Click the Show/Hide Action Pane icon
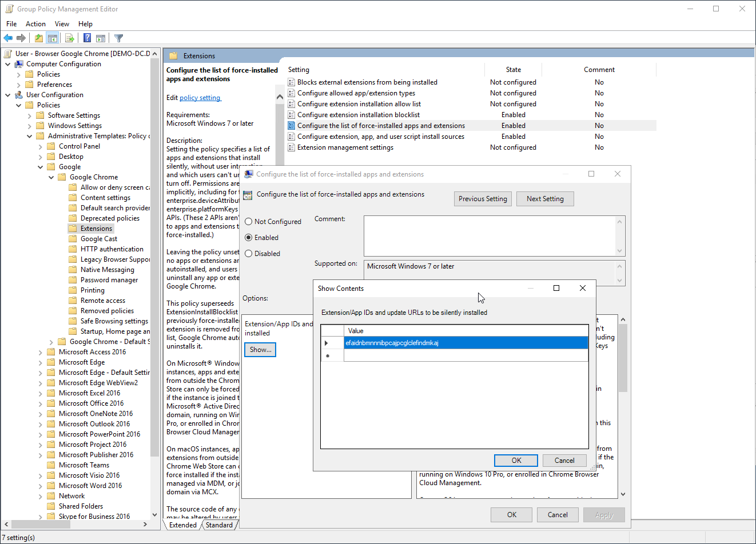756x544 pixels. coord(101,38)
